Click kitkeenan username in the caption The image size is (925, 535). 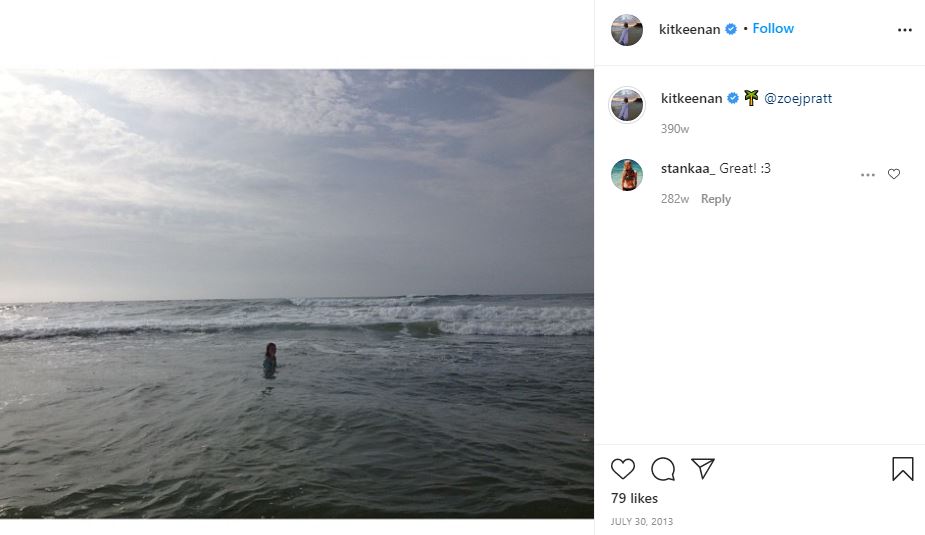point(691,98)
